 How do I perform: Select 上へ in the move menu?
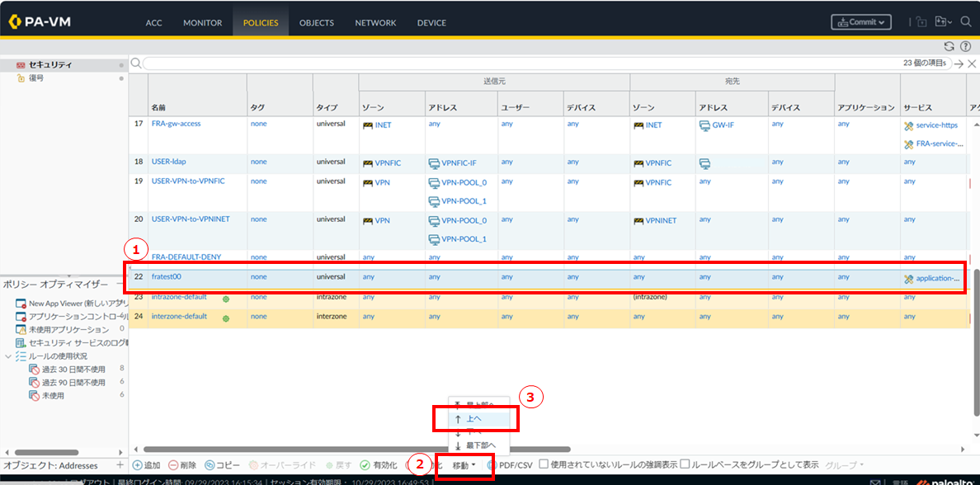[474, 419]
